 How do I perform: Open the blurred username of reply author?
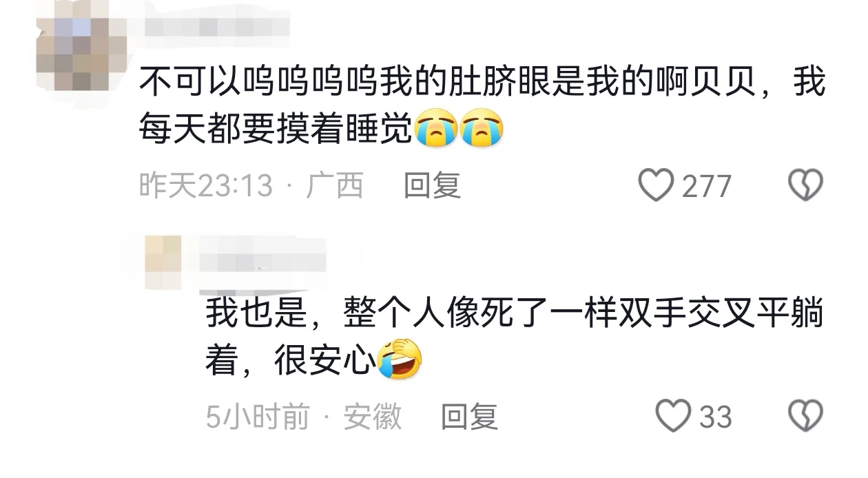pos(262,260)
